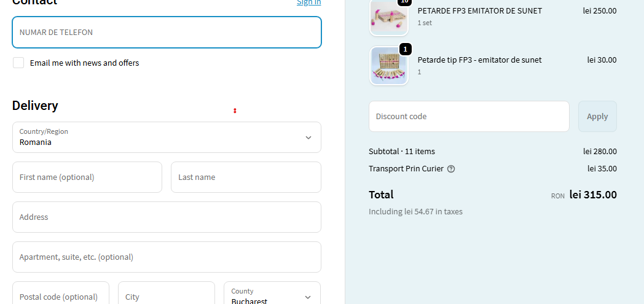Image resolution: width=644 pixels, height=304 pixels.
Task: Click the help icon beside Transport Prin Curier
Action: pyautogui.click(x=451, y=169)
